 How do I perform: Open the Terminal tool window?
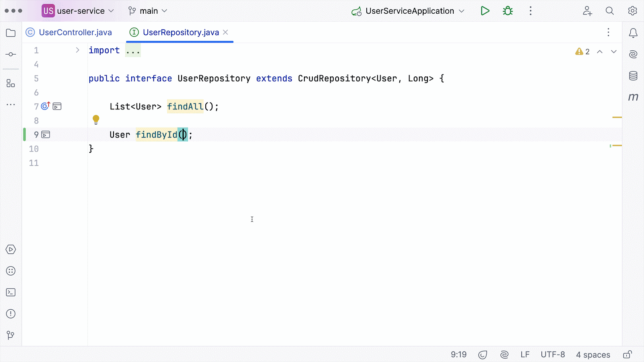tap(11, 292)
